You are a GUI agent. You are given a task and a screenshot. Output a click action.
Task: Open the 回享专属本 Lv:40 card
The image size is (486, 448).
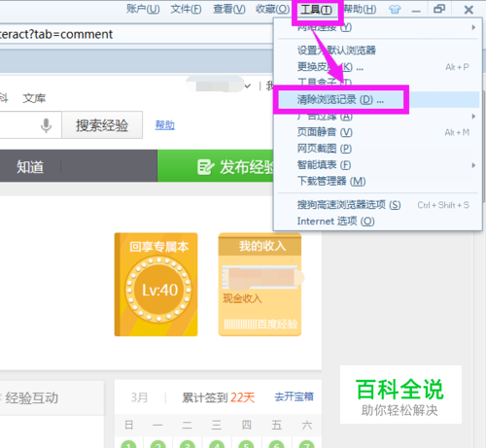point(156,285)
